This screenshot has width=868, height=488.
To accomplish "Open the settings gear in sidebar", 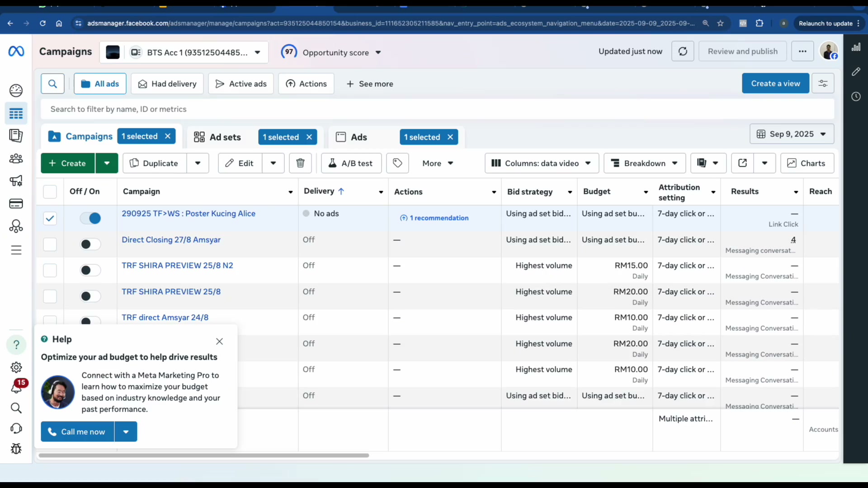I will click(16, 367).
